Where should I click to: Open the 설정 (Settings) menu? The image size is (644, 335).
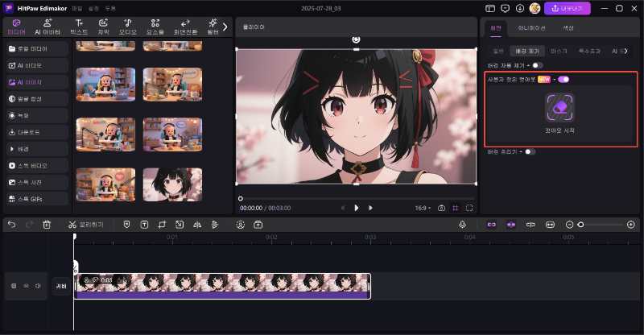93,8
